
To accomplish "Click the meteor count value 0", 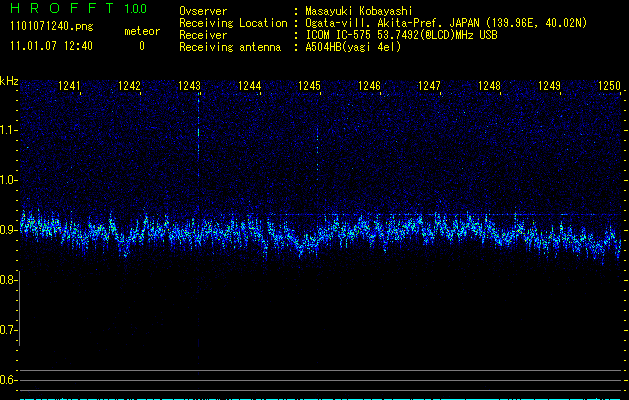I will pyautogui.click(x=141, y=46).
